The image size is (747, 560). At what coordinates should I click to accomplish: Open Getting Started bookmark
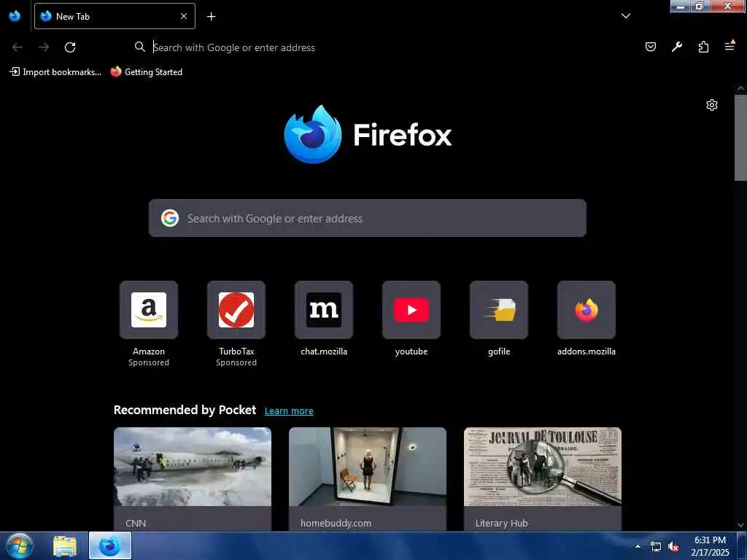click(147, 72)
